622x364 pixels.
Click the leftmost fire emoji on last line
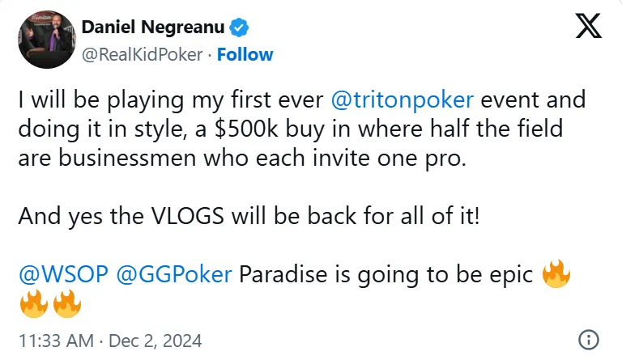[33, 305]
